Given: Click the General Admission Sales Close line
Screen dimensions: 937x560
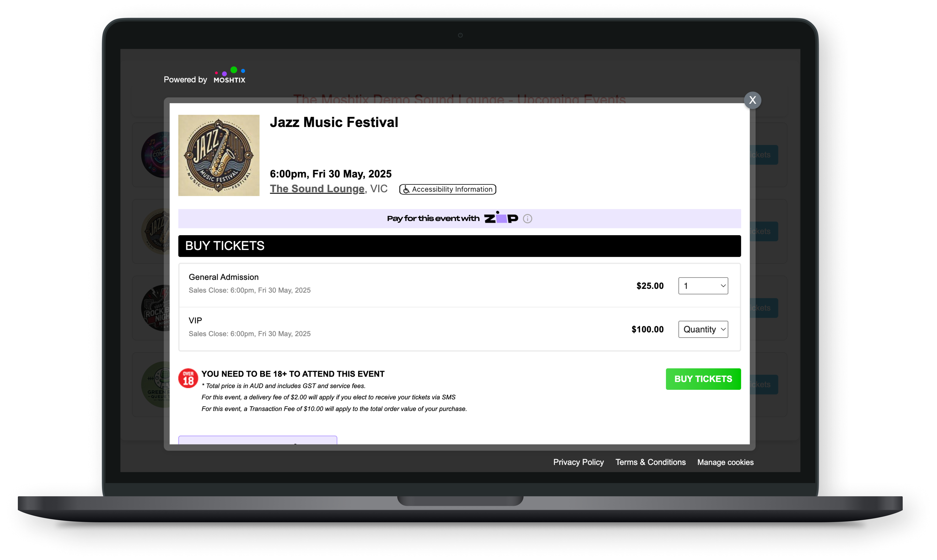Looking at the screenshot, I should pos(249,290).
